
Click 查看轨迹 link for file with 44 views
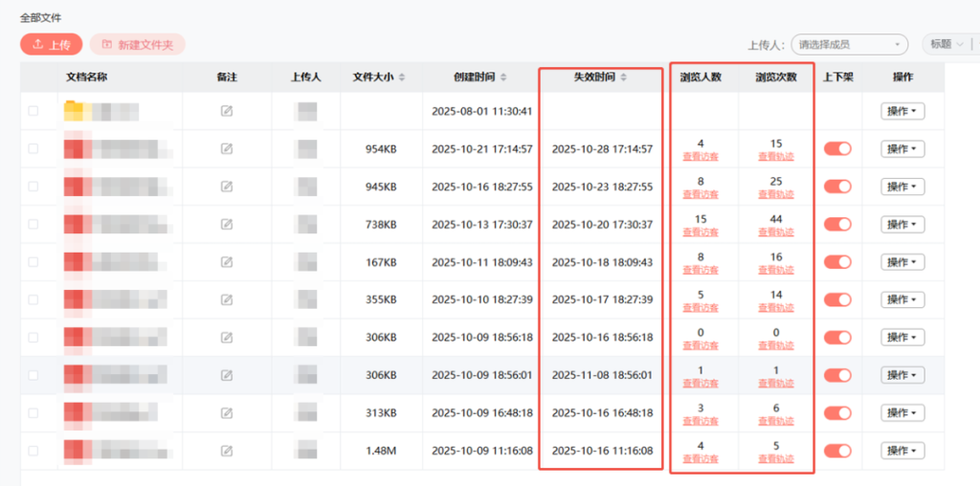tap(776, 232)
